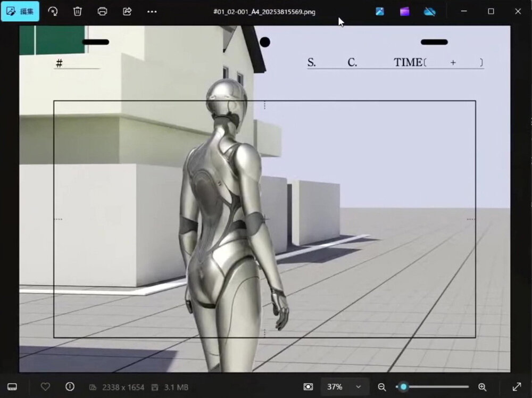Toggle favorite with the heart icon
Image resolution: width=532 pixels, height=398 pixels.
(45, 387)
